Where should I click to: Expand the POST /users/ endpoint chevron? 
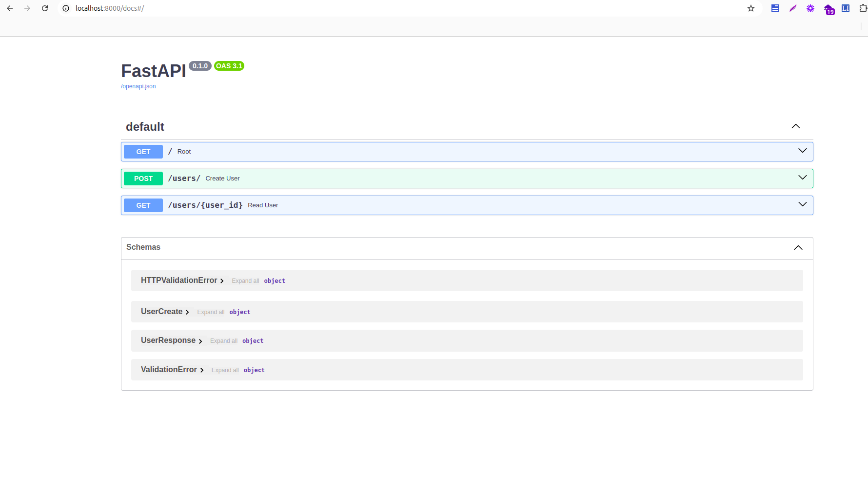[803, 178]
